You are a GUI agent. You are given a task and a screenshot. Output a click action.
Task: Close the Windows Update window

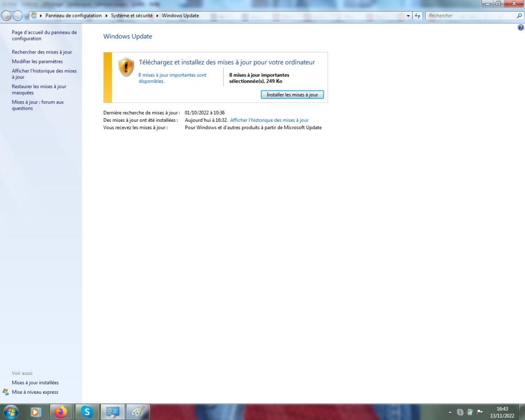coord(513,4)
